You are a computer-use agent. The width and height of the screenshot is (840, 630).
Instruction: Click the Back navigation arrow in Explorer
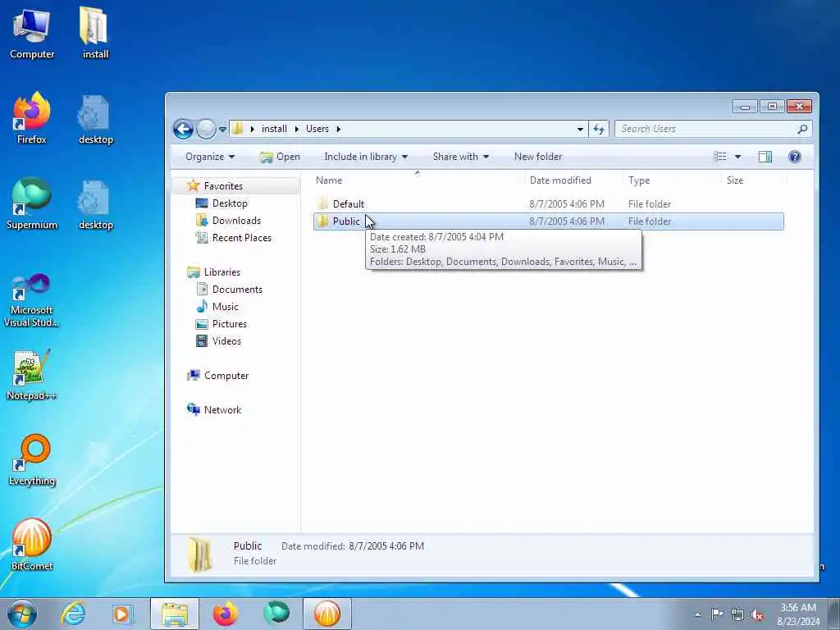coord(183,129)
